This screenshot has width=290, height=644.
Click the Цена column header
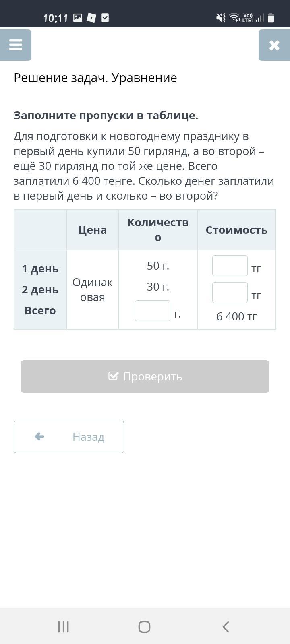[x=93, y=230]
